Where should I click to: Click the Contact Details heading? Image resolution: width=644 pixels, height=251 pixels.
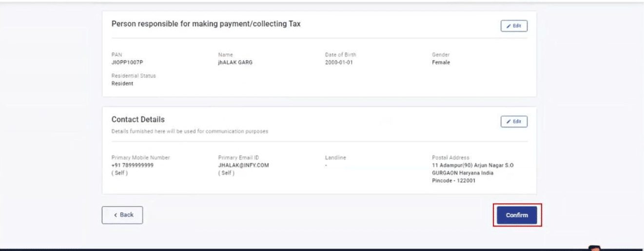tap(138, 119)
